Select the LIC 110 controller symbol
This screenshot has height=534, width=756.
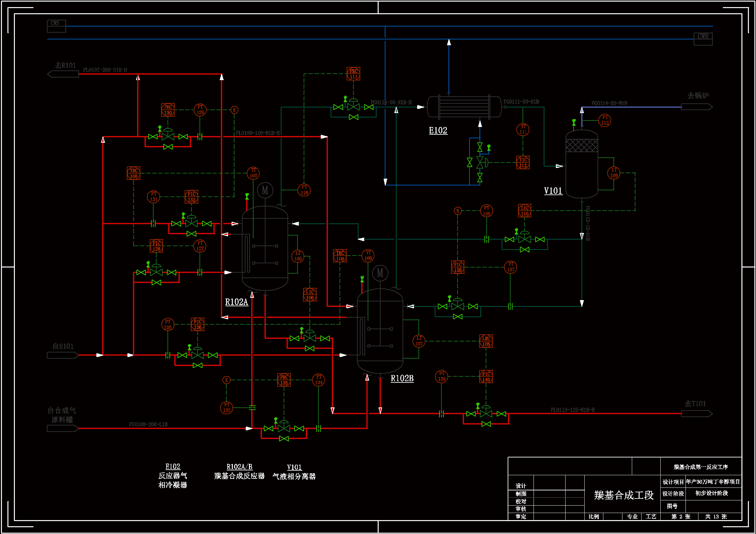[x=524, y=211]
